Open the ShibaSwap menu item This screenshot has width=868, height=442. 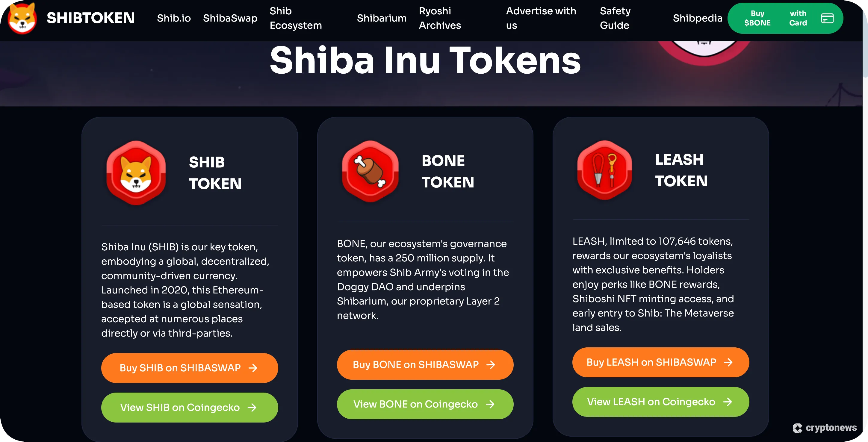pos(230,18)
